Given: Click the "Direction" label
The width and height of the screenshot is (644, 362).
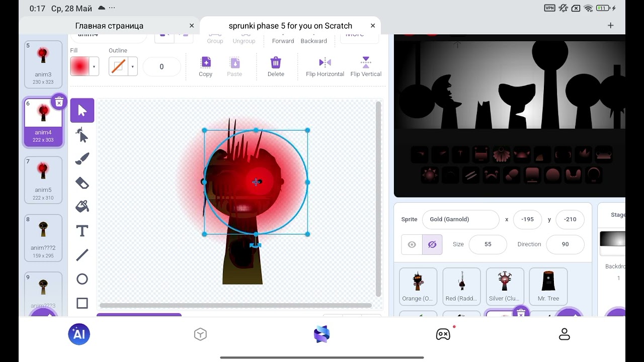Looking at the screenshot, I should tap(529, 244).
